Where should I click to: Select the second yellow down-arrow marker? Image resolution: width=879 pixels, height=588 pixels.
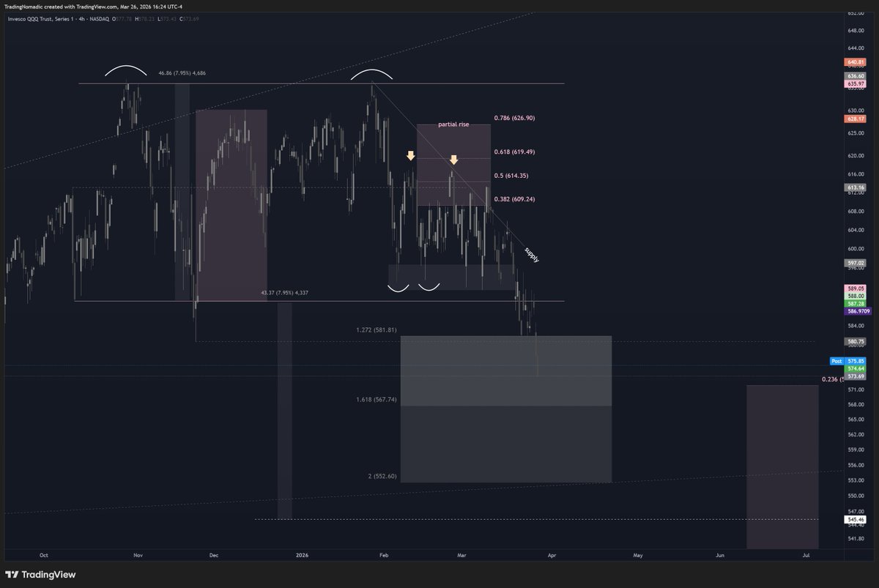(453, 159)
